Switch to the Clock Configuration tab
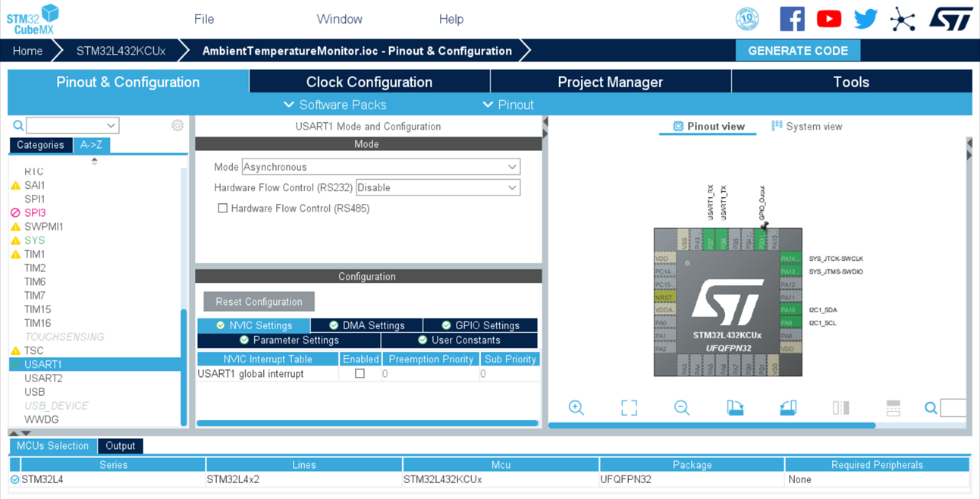980x499 pixels. (369, 82)
